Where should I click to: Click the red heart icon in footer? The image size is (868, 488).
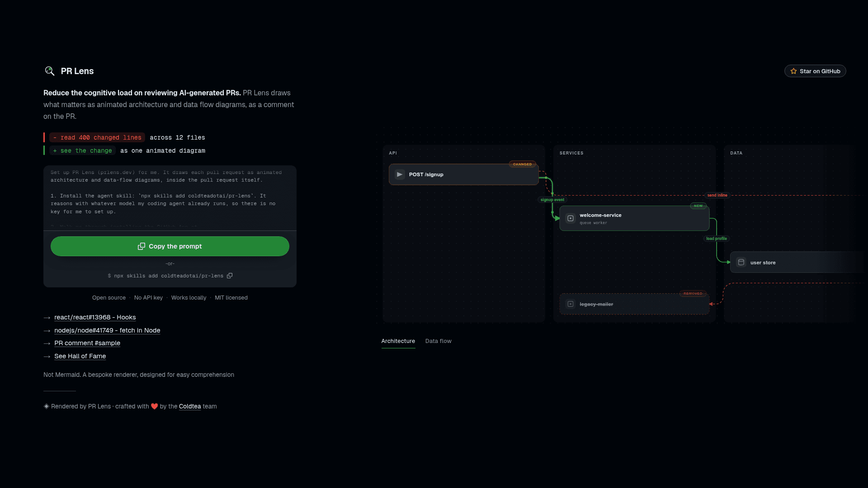point(154,406)
